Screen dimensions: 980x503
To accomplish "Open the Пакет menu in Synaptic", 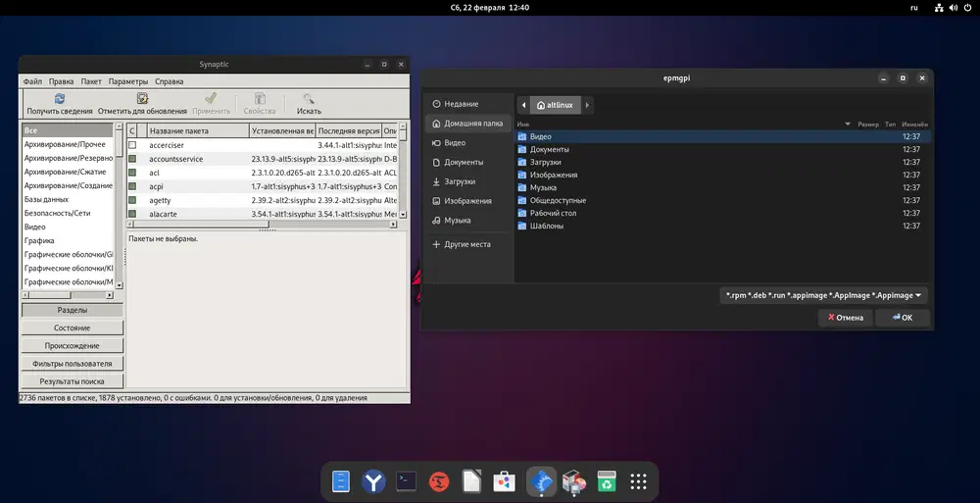I will point(91,81).
